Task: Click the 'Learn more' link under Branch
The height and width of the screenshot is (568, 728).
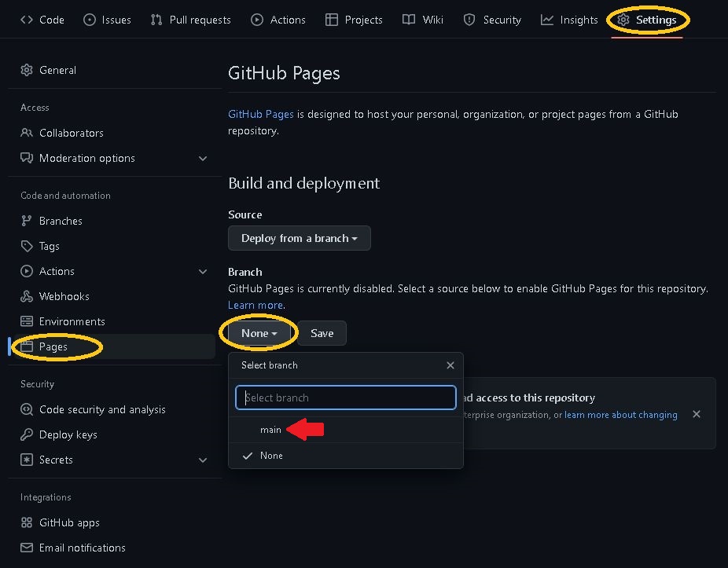Action: click(255, 305)
